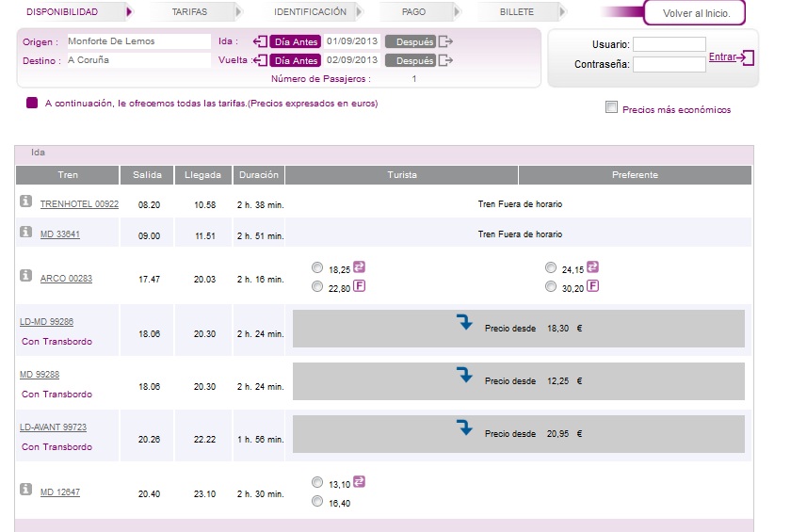Select the 18,25 Turista fare radio
This screenshot has width=807, height=532.
[x=317, y=267]
